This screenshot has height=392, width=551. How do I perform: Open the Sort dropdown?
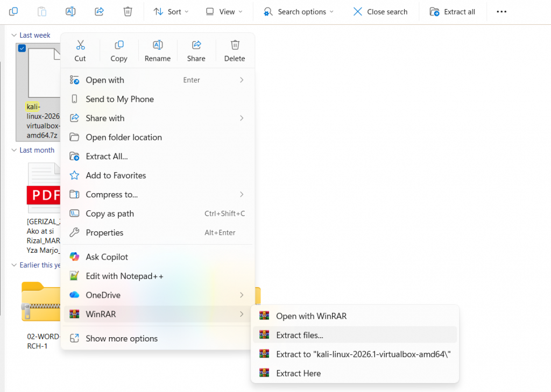click(x=171, y=12)
